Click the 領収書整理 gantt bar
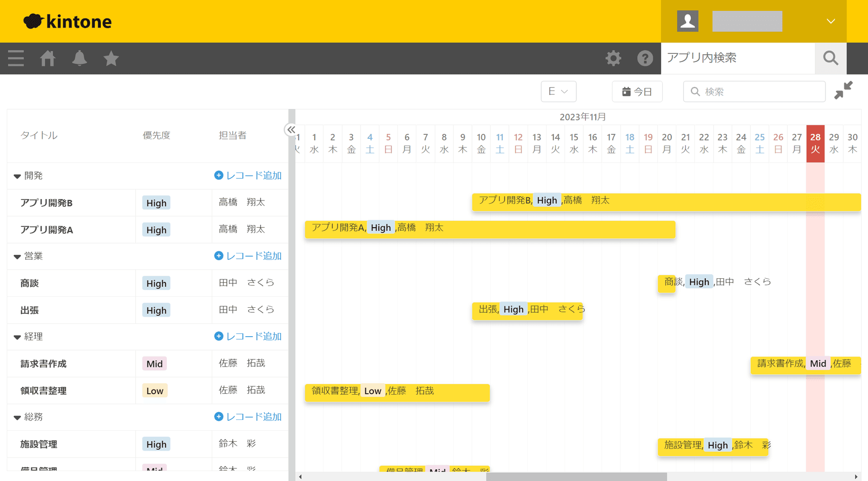The height and width of the screenshot is (481, 868). [x=397, y=392]
